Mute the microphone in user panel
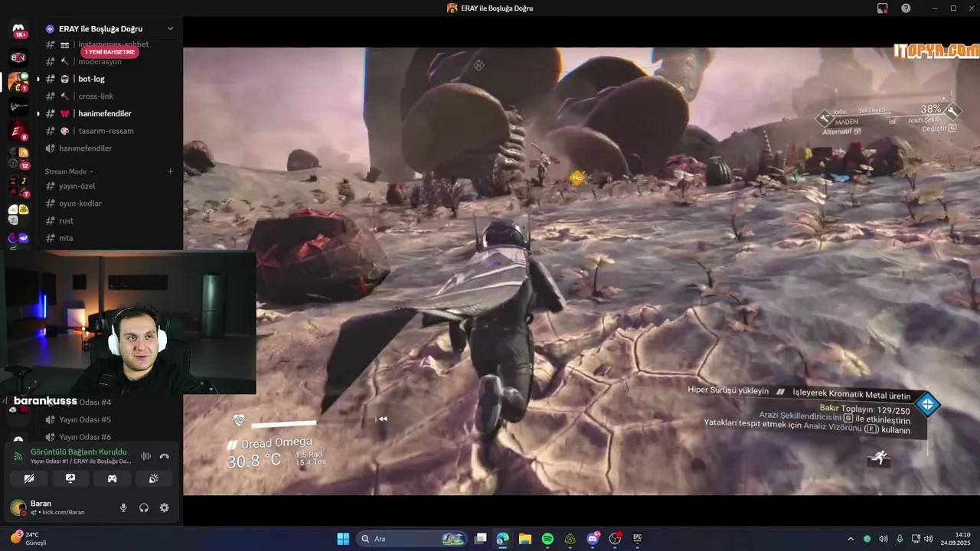Screen dimensions: 980x551 point(123,507)
